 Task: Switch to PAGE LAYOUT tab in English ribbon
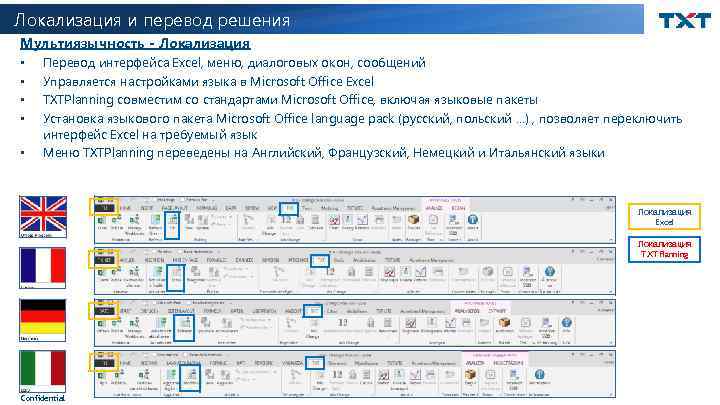point(174,208)
